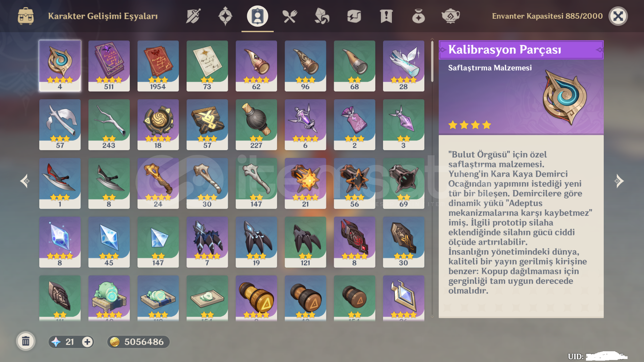Open the Weapons inventory tab

[x=193, y=16]
